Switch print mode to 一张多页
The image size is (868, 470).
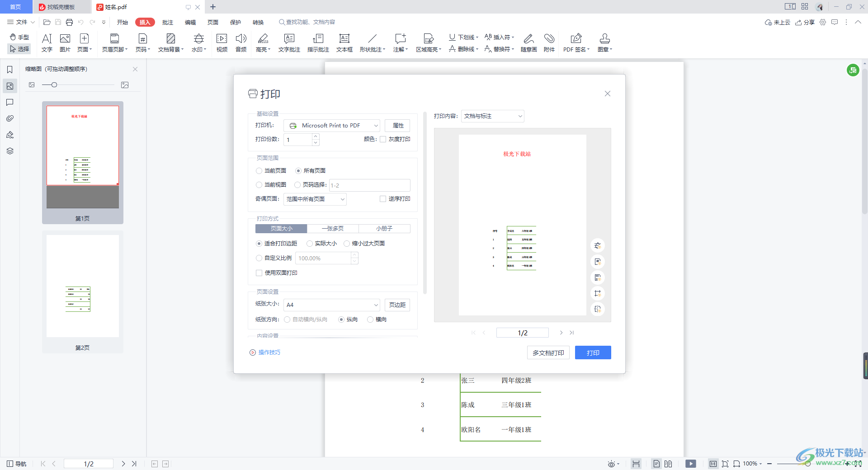click(333, 229)
